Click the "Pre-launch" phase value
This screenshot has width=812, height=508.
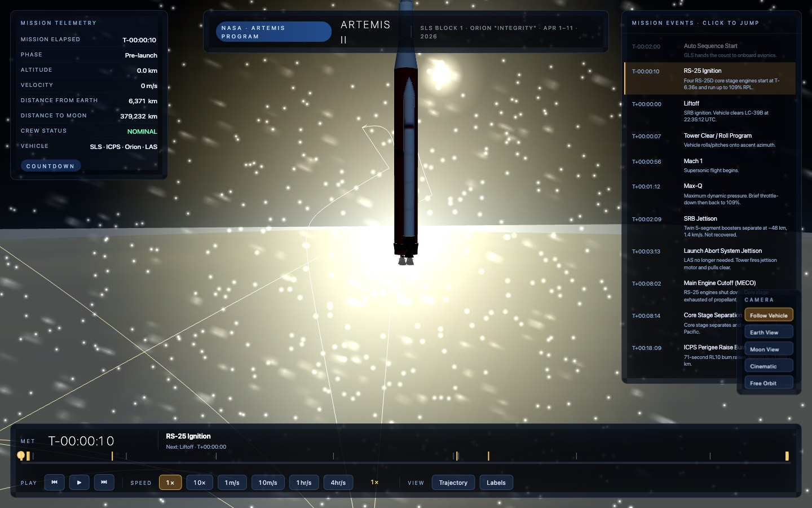141,55
